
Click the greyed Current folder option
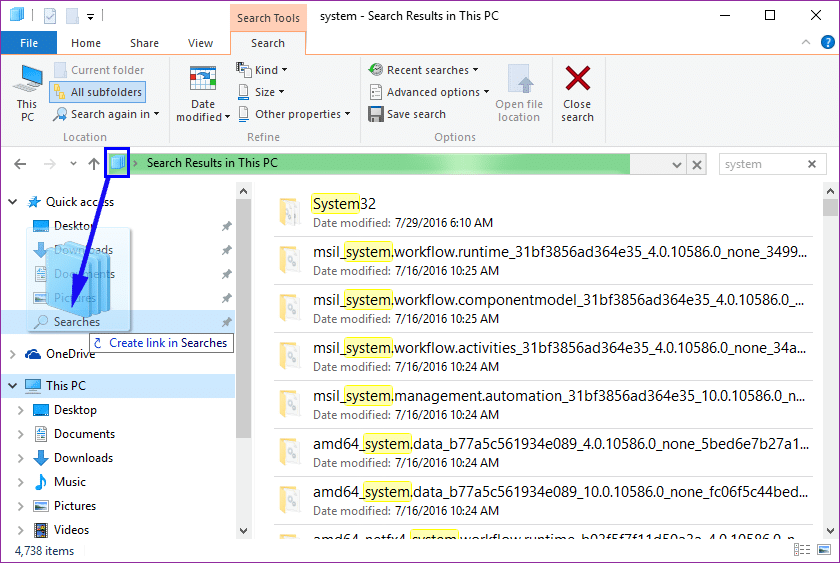pos(99,70)
